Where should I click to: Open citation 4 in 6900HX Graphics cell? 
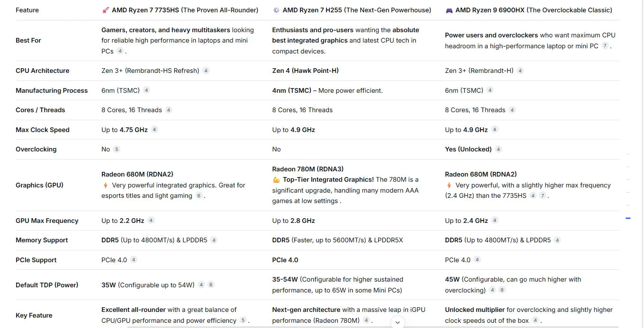click(x=533, y=195)
